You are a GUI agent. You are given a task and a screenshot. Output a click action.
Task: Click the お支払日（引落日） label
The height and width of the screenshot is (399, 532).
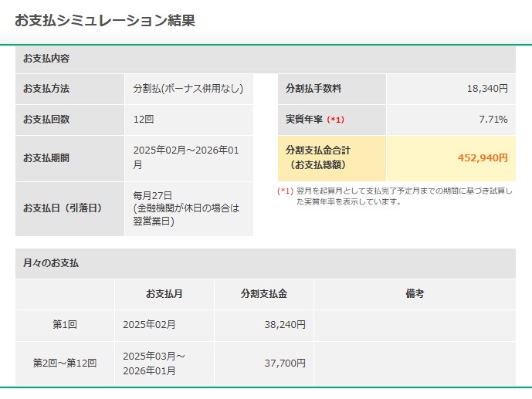click(63, 208)
